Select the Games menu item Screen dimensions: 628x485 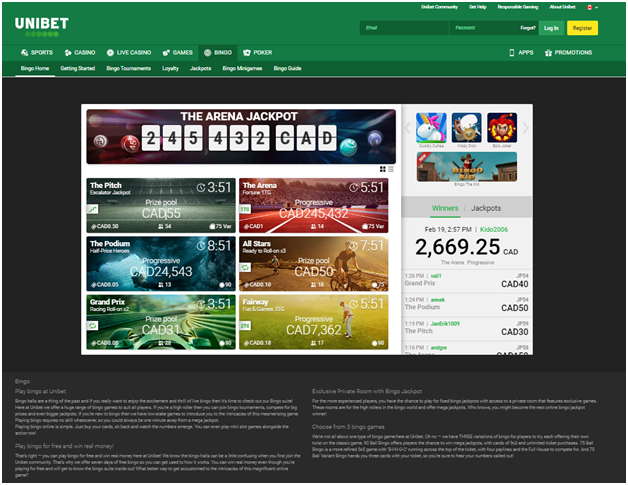177,52
